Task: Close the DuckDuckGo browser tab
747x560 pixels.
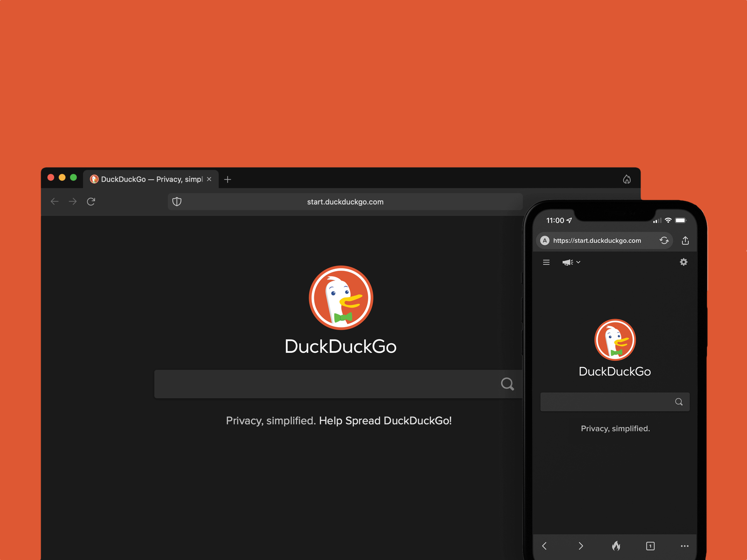Action: coord(209,180)
